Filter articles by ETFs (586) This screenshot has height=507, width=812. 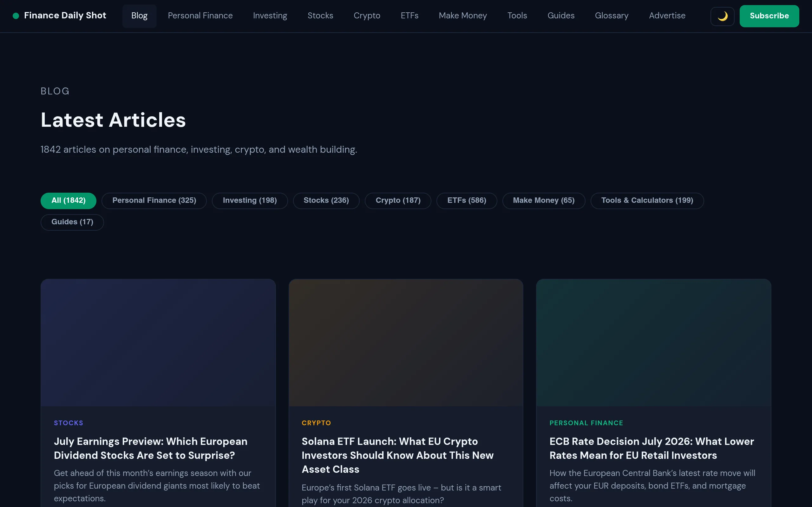tap(466, 201)
